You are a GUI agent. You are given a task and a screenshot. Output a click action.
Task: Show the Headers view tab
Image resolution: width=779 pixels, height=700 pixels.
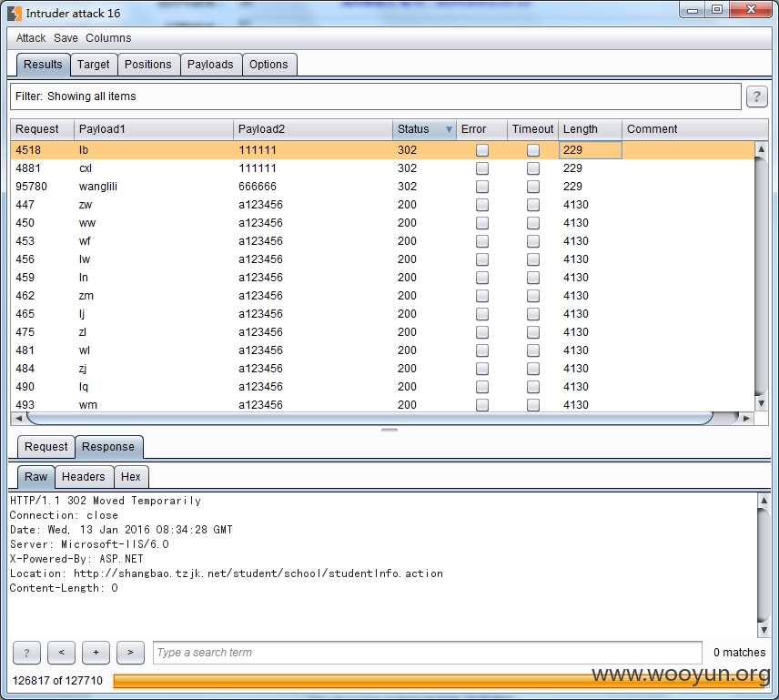(84, 477)
